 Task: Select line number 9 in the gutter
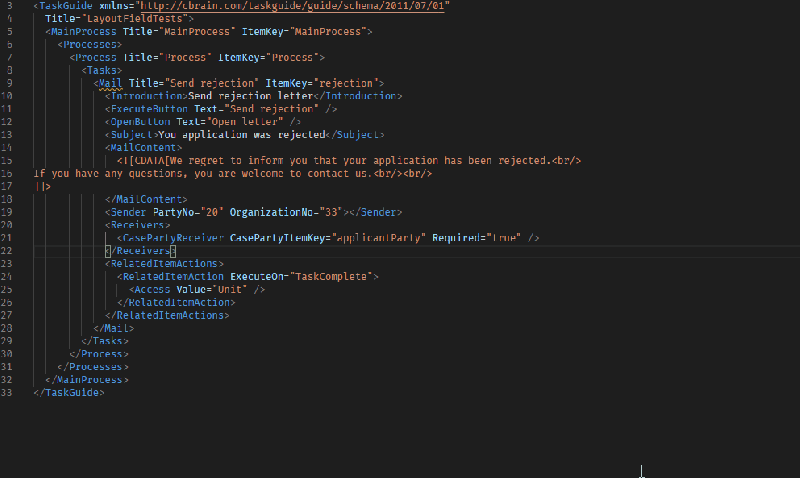click(x=10, y=83)
